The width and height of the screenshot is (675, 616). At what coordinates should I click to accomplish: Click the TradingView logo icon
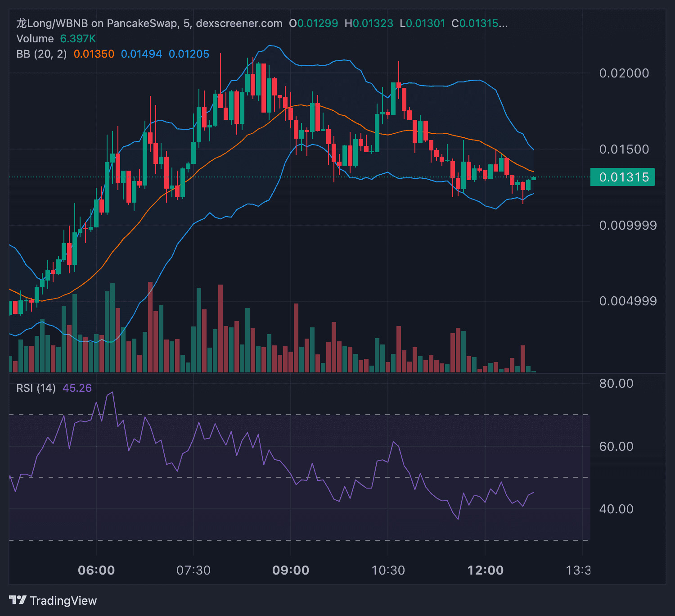18,600
